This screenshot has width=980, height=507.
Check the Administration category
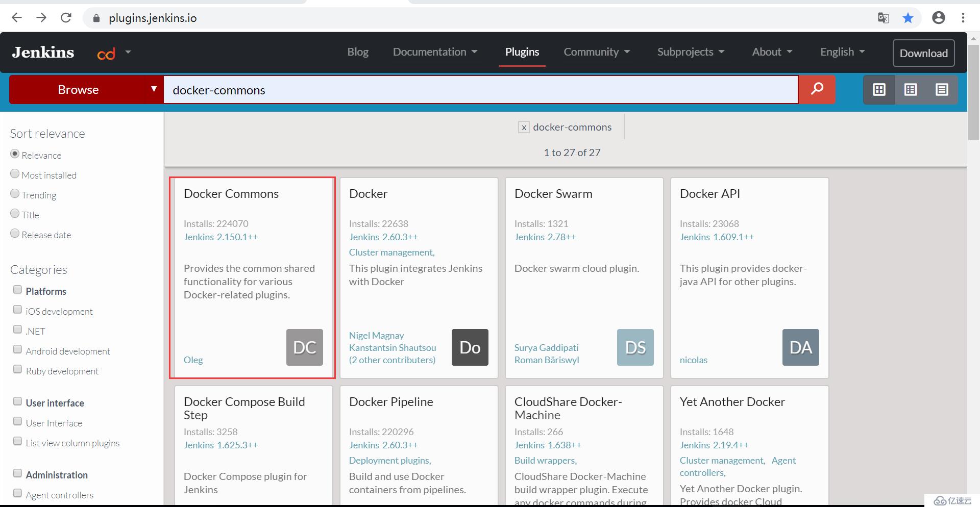pos(17,473)
